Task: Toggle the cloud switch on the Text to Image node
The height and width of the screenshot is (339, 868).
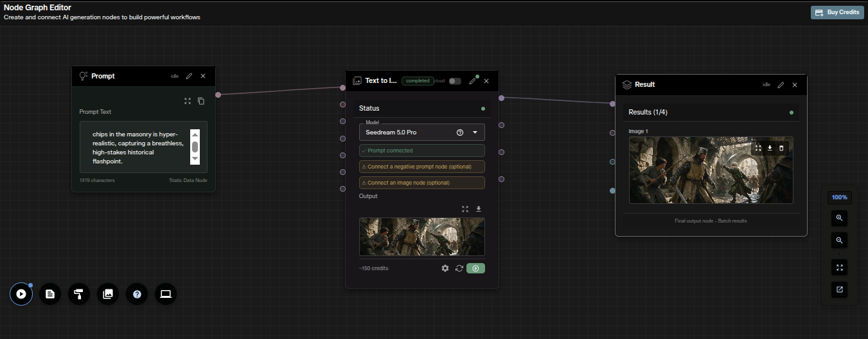Action: click(455, 81)
